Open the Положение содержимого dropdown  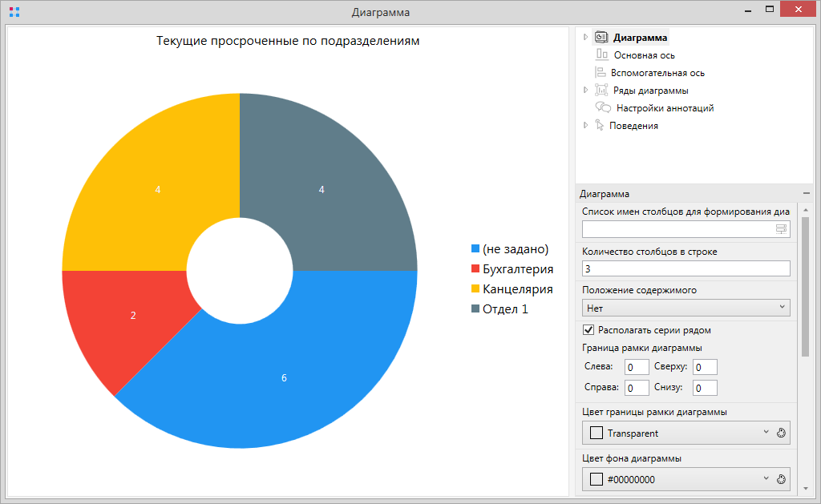click(686, 308)
